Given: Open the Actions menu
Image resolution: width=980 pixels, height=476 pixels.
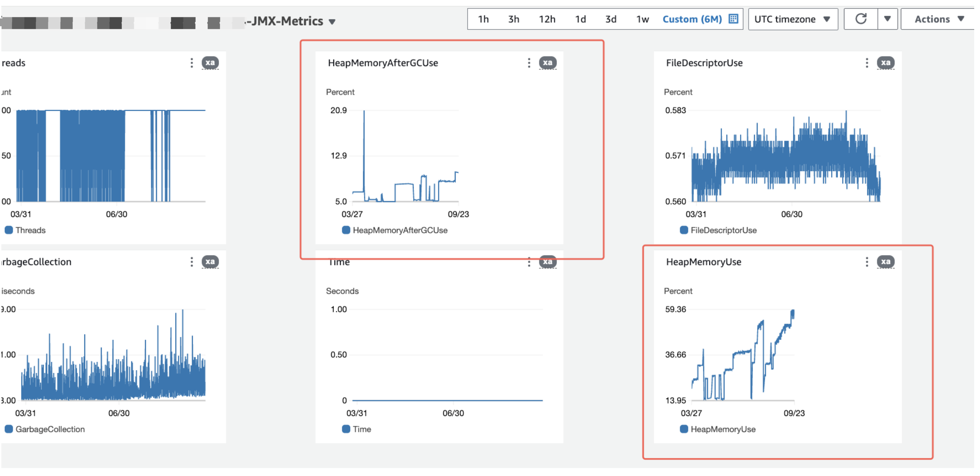Looking at the screenshot, I should click(939, 19).
